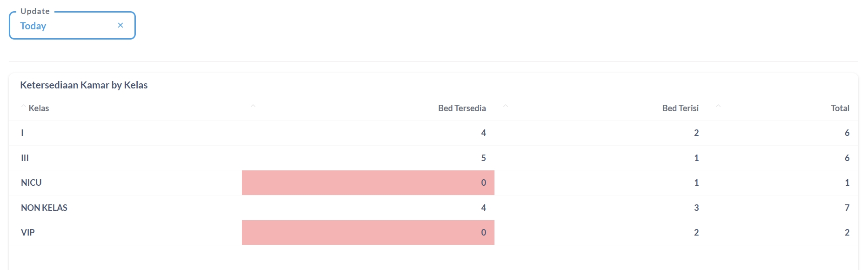The height and width of the screenshot is (270, 868).
Task: Click class I row label
Action: click(22, 133)
